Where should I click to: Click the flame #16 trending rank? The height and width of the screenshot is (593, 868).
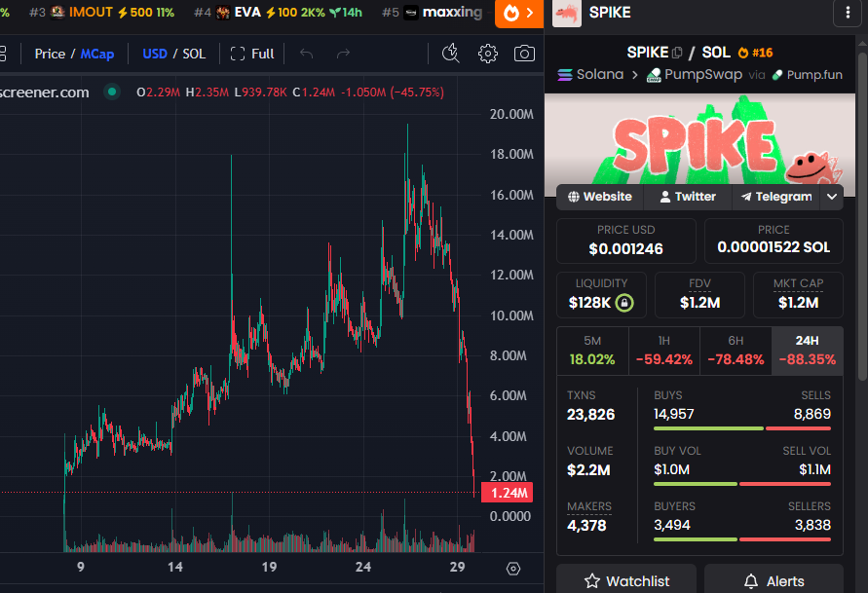point(756,53)
